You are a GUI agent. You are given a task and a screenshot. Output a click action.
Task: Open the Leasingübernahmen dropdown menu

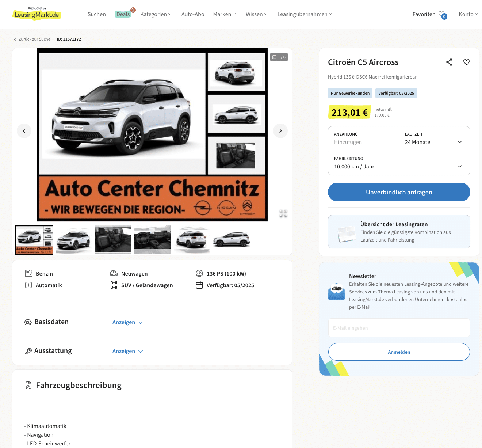coord(305,14)
